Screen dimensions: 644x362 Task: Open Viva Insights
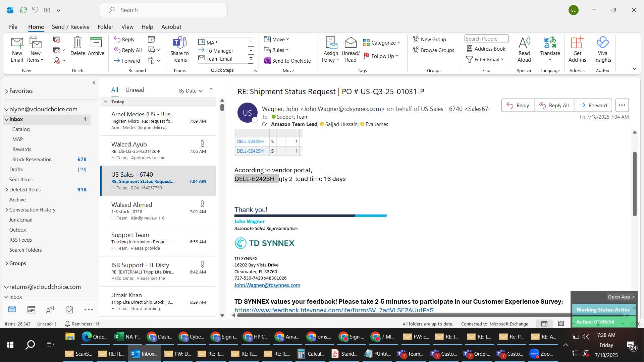[x=602, y=50]
